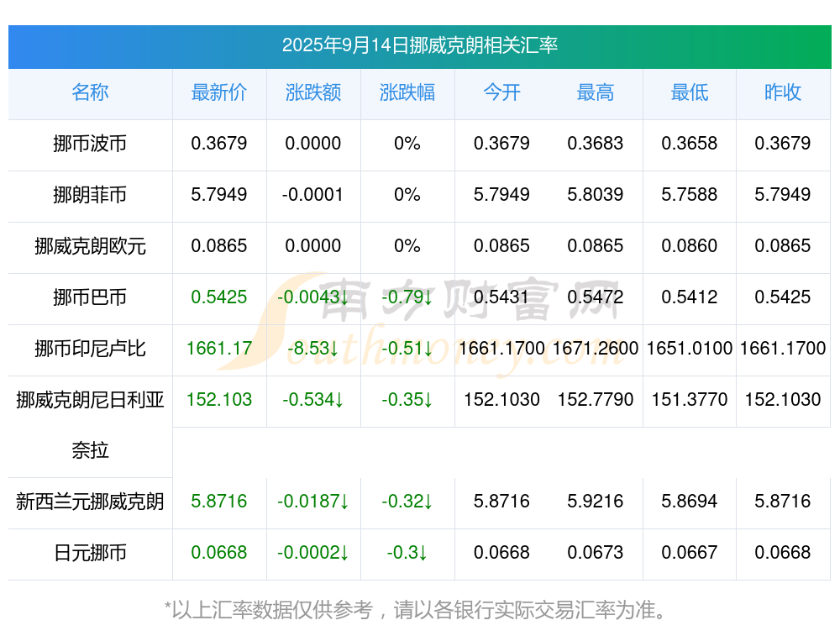Click the 最新价 column header
The height and width of the screenshot is (636, 840).
click(219, 92)
